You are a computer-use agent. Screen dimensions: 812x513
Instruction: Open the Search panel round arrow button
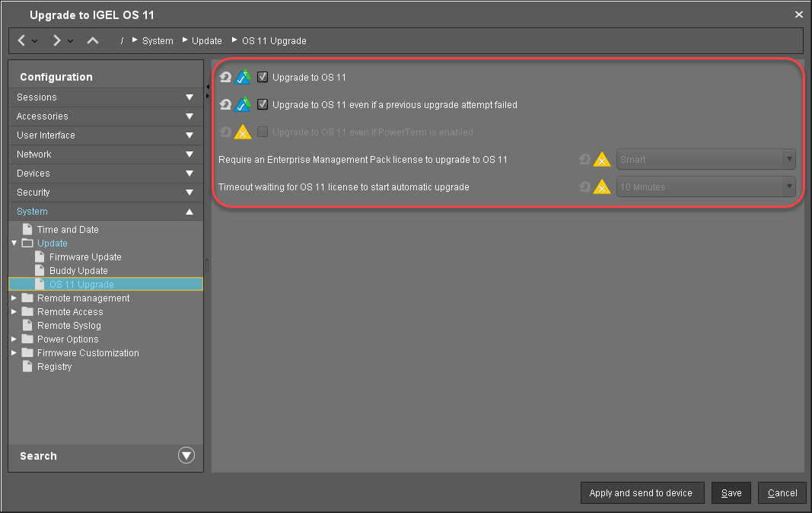pyautogui.click(x=186, y=456)
